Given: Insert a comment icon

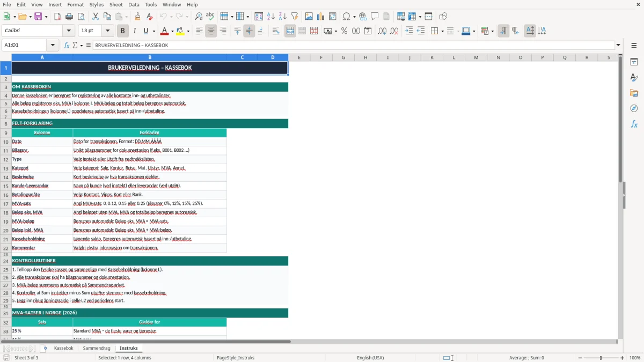Looking at the screenshot, I should pyautogui.click(x=375, y=17).
